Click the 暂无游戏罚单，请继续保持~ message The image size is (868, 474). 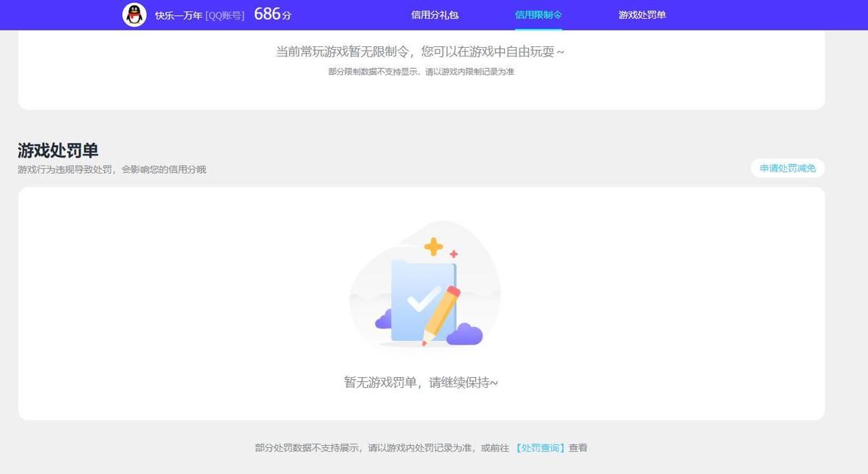pos(421,382)
